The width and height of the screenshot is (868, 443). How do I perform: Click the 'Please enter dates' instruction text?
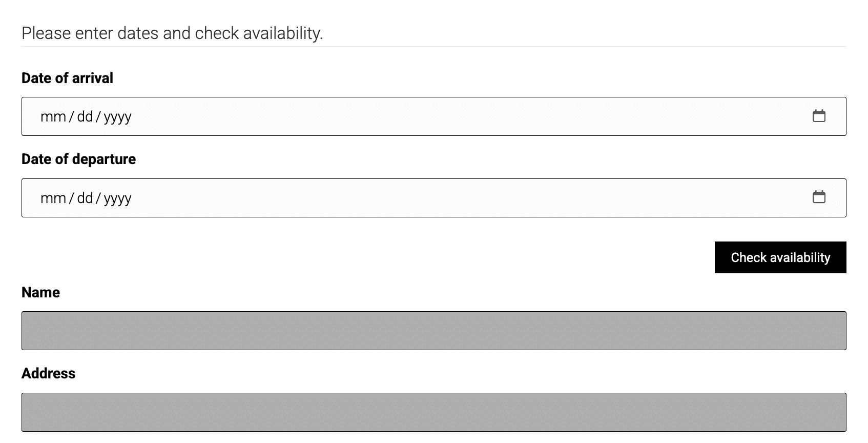(x=172, y=33)
